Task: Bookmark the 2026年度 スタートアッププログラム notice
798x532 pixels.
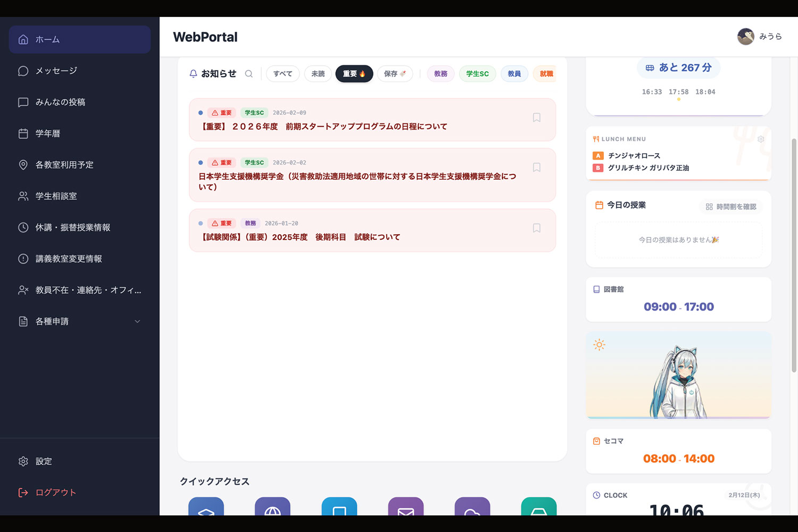Action: point(536,118)
